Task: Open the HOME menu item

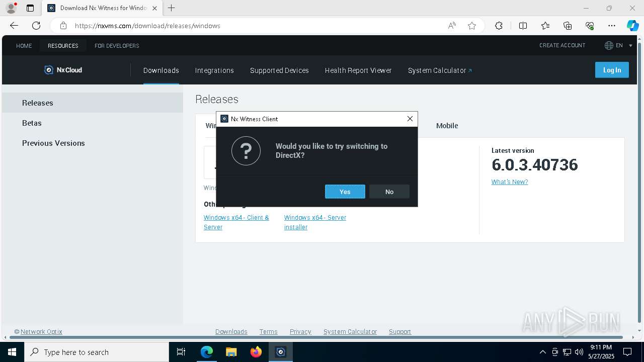Action: [x=24, y=46]
